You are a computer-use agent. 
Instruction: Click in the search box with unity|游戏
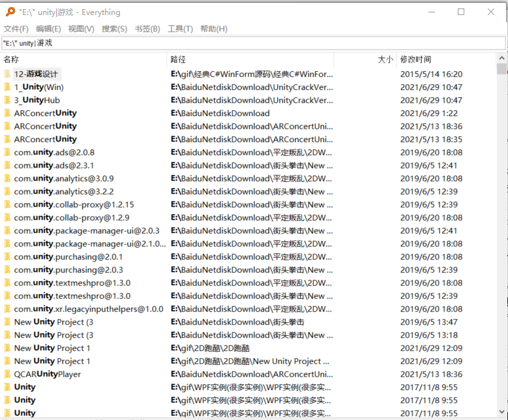click(x=254, y=43)
